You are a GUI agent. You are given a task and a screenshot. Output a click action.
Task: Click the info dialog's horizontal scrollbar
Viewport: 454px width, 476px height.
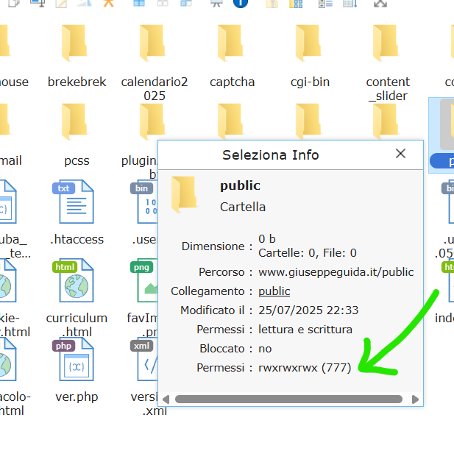(288, 399)
